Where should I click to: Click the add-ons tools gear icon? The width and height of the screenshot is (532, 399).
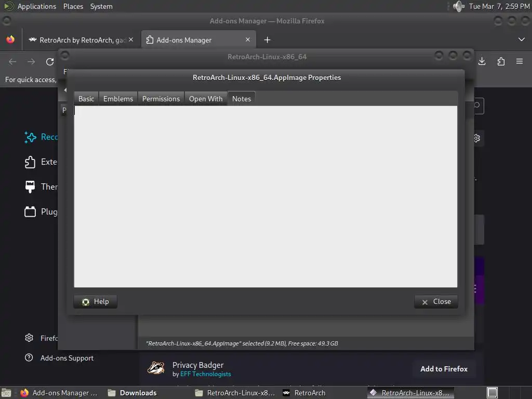tap(477, 138)
